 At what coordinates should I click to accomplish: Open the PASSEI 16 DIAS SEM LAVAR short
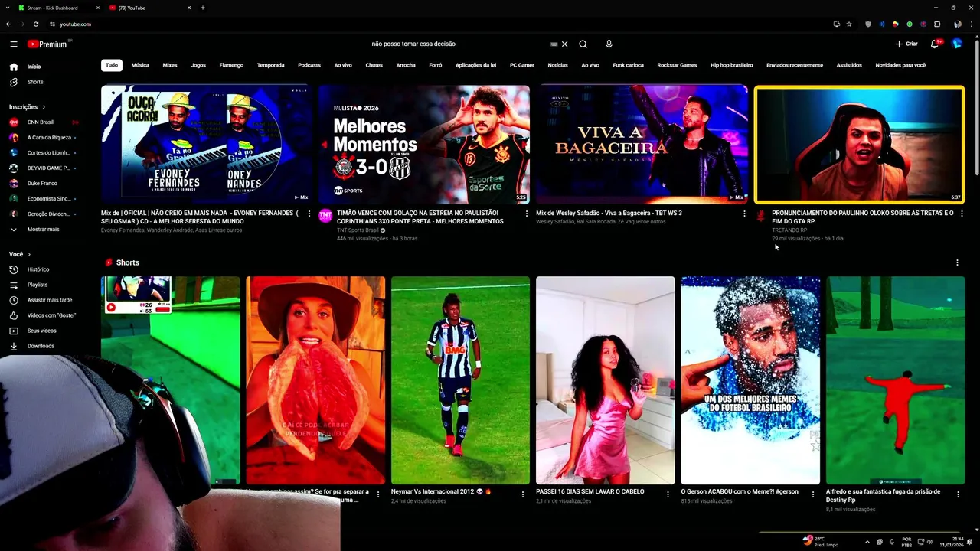pyautogui.click(x=605, y=380)
